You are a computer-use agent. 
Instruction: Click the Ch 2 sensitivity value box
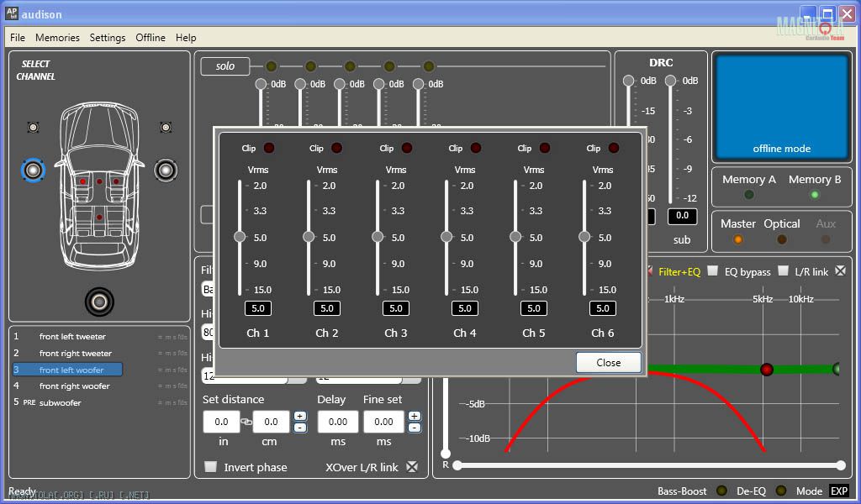[327, 308]
